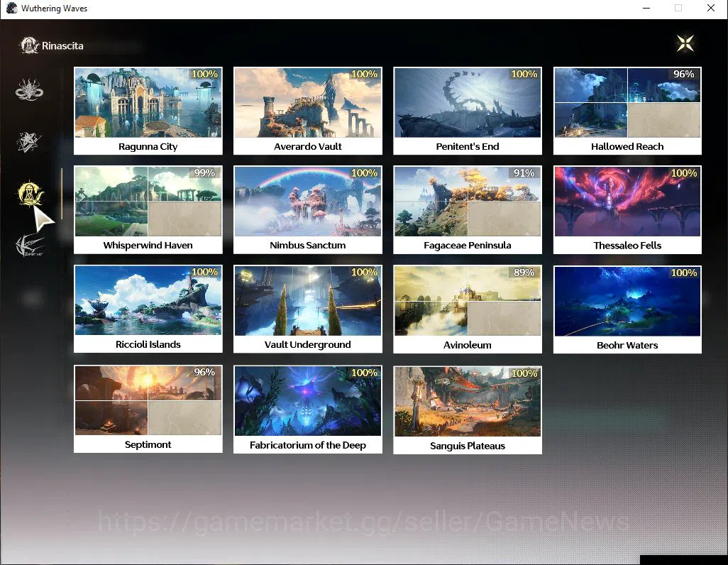Screen dimensions: 728x565
Task: Open the Fabricatorium of the Deep card
Action: 308,409
